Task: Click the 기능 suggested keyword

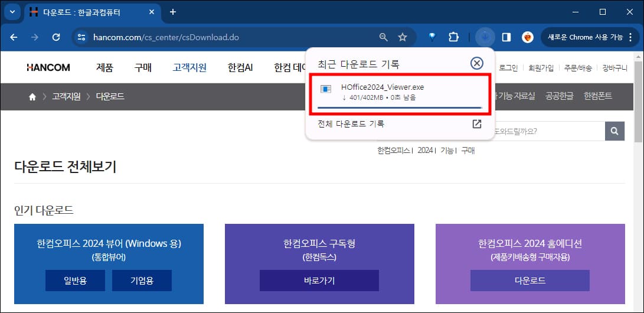Action: 447,151
